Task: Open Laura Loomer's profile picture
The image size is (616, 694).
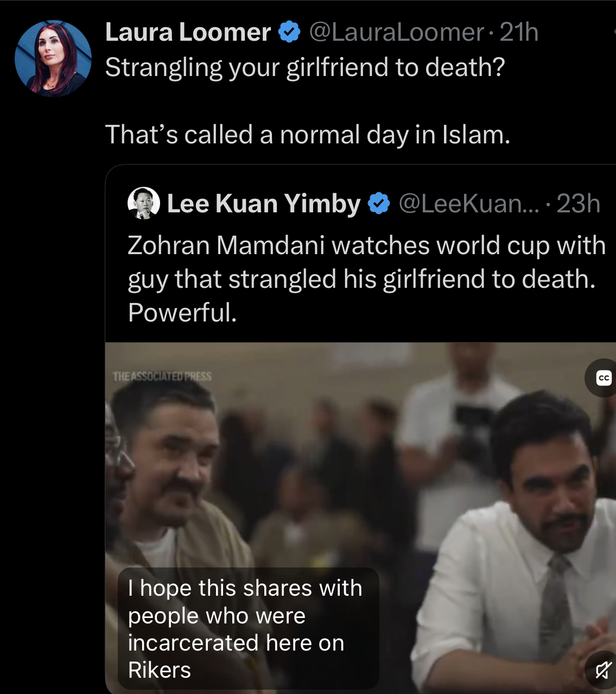Action: (x=53, y=59)
